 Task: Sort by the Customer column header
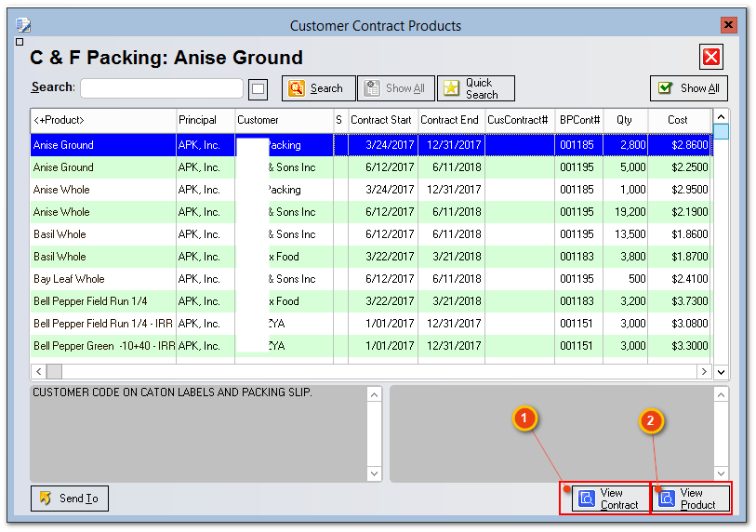point(284,120)
